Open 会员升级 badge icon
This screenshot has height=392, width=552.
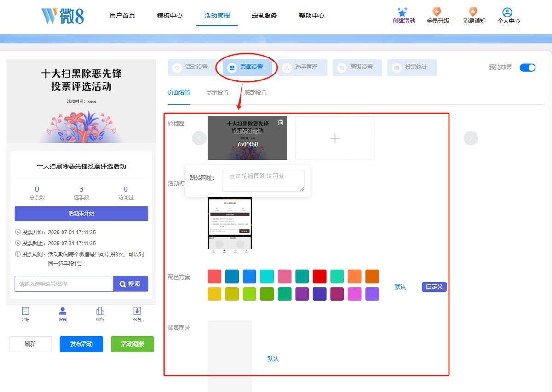pos(437,12)
